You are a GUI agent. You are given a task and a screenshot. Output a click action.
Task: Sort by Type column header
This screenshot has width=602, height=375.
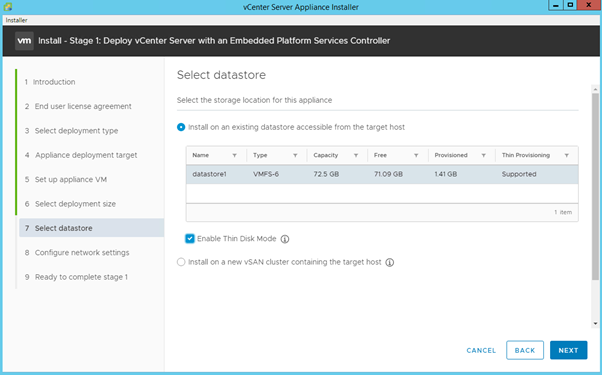pos(260,155)
